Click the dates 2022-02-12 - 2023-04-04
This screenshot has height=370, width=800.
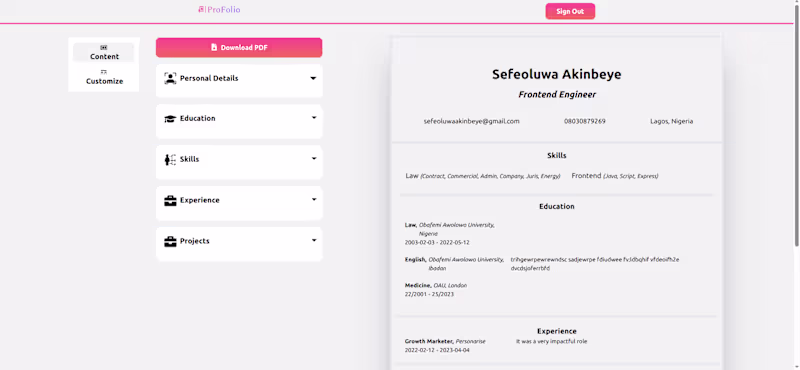coord(437,350)
